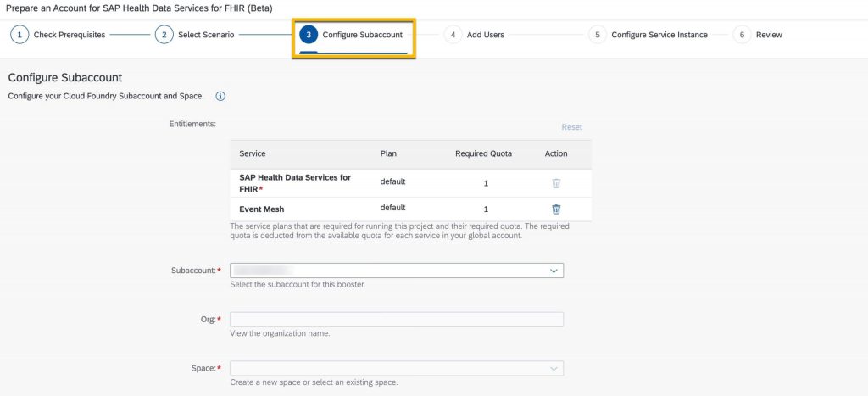Select the SAP Health Data Services for FHIR cell

point(294,183)
